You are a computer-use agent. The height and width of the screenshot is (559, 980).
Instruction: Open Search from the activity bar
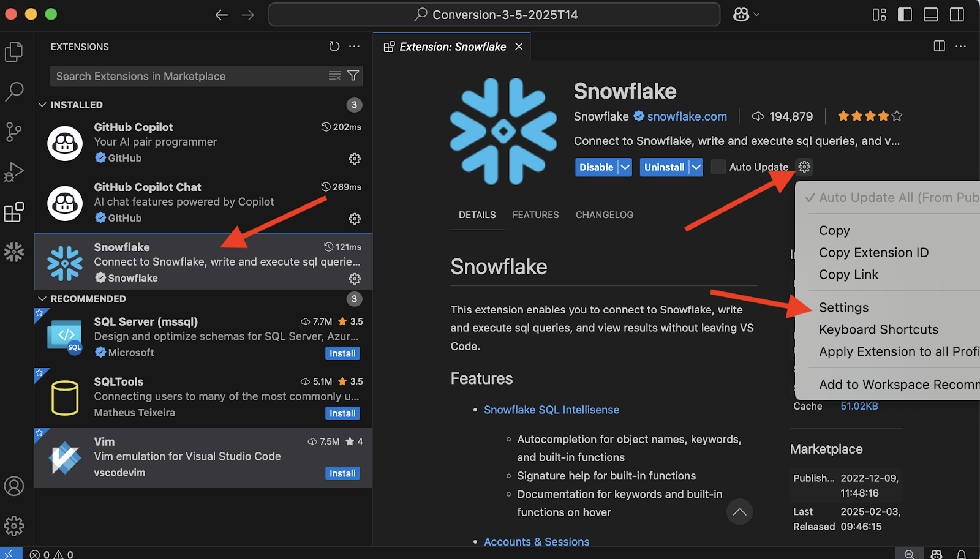pos(14,92)
